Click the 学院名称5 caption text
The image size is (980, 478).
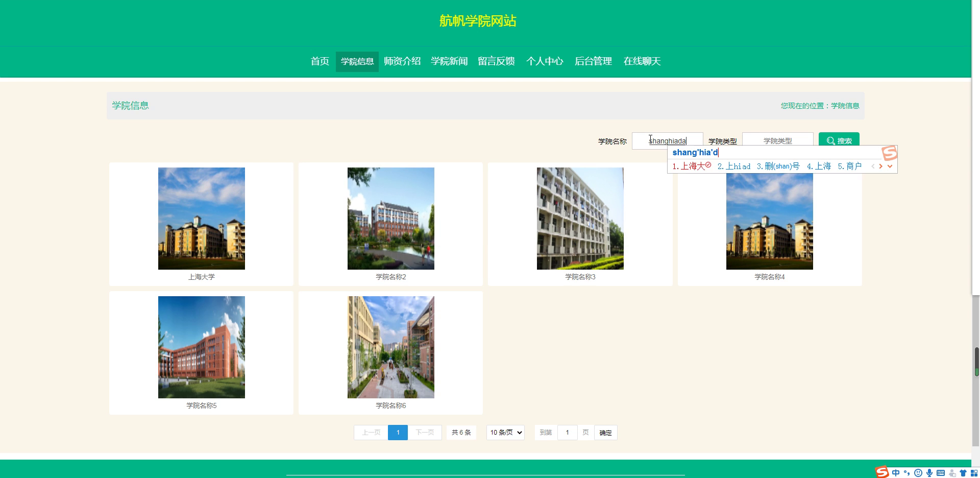(x=202, y=405)
